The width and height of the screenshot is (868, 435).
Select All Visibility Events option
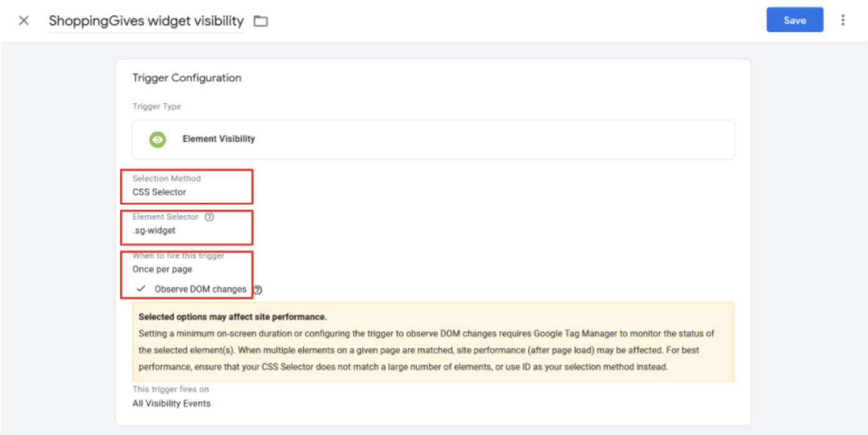[x=171, y=403]
